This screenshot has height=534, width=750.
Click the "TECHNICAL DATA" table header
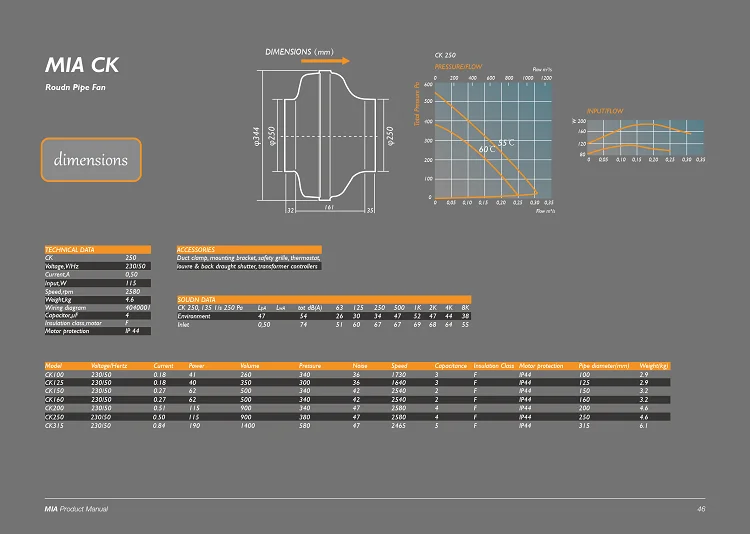[98, 249]
